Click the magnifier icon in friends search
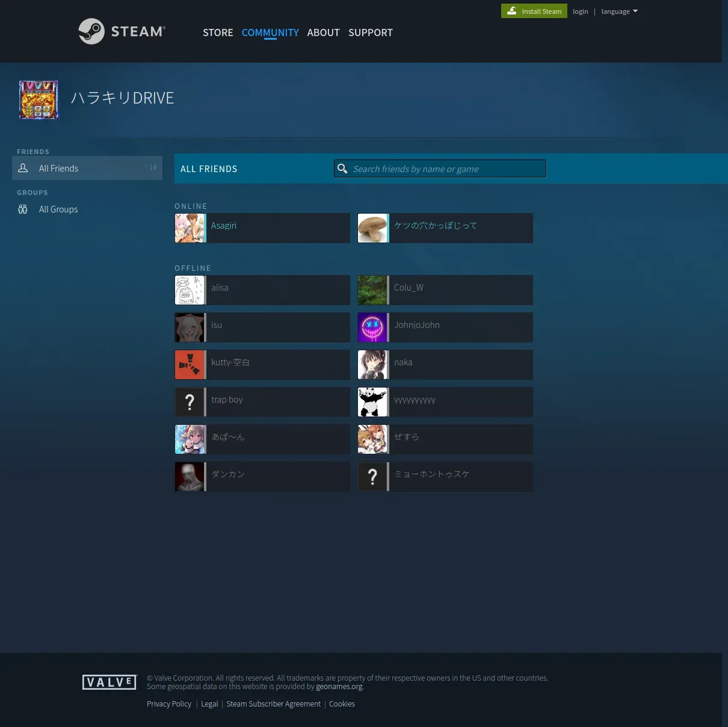 [x=342, y=169]
